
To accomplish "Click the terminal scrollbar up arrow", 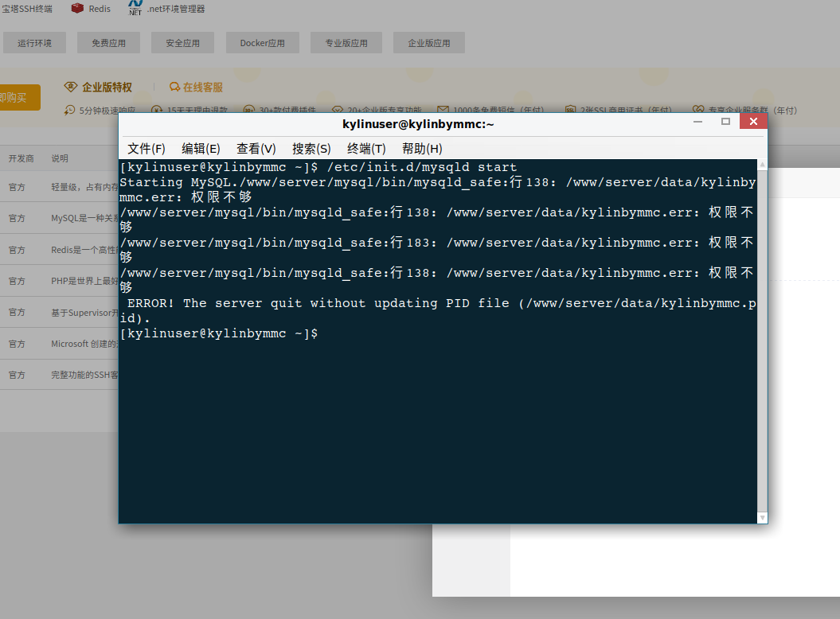I will [x=762, y=165].
